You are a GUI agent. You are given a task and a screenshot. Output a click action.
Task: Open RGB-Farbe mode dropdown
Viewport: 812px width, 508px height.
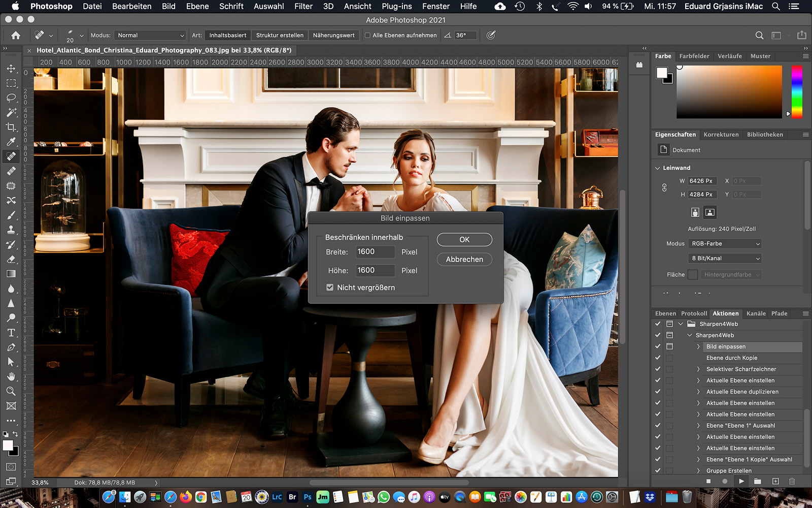click(725, 244)
